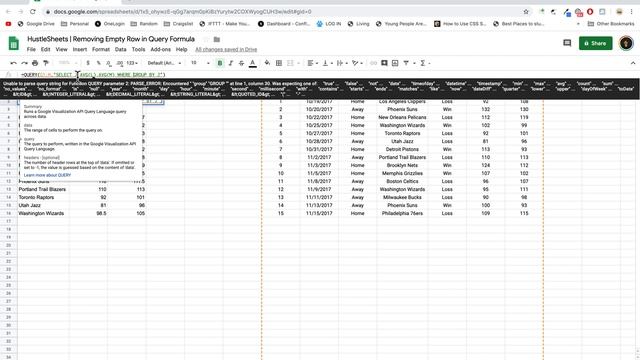The image size is (640, 360).
Task: Open the text wrapping dropdown
Action: click(342, 63)
